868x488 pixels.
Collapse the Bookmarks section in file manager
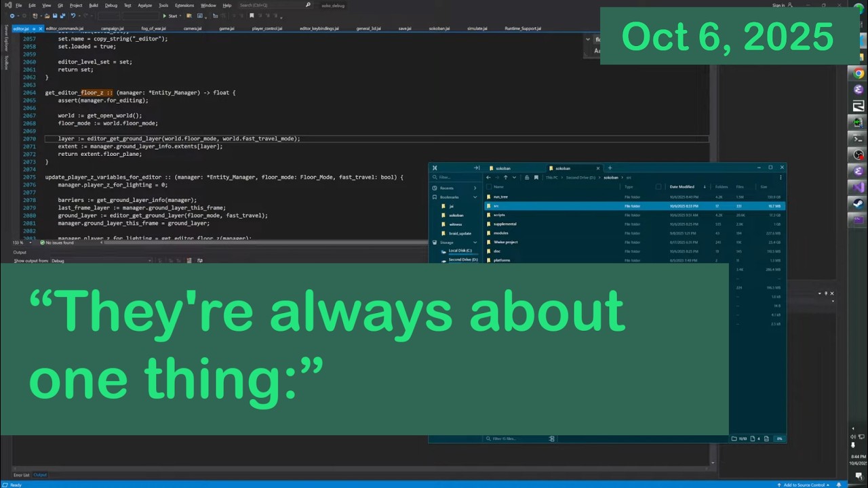(475, 197)
